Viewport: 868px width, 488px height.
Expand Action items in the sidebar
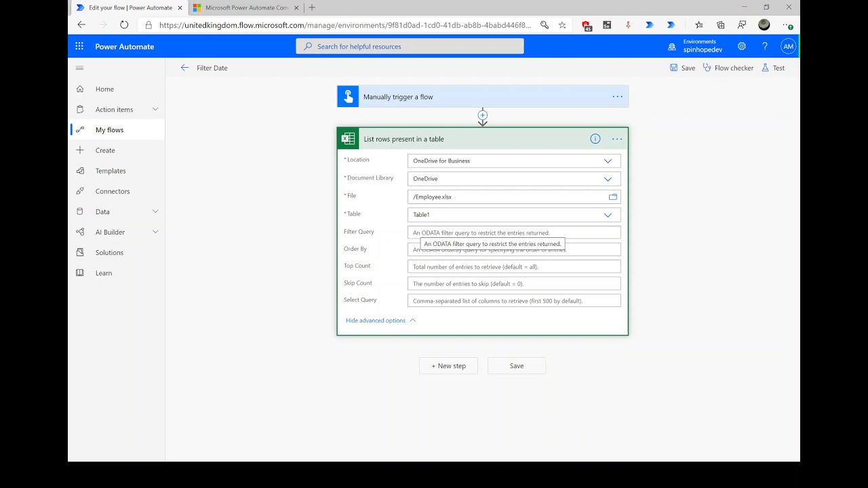(x=155, y=109)
